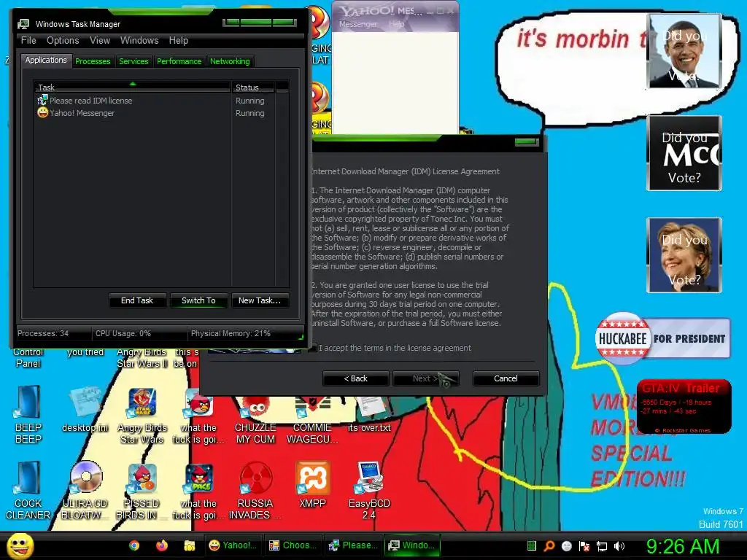Open the Help menu in Task Manager
Viewport: 747px width, 560px height.
pos(179,41)
